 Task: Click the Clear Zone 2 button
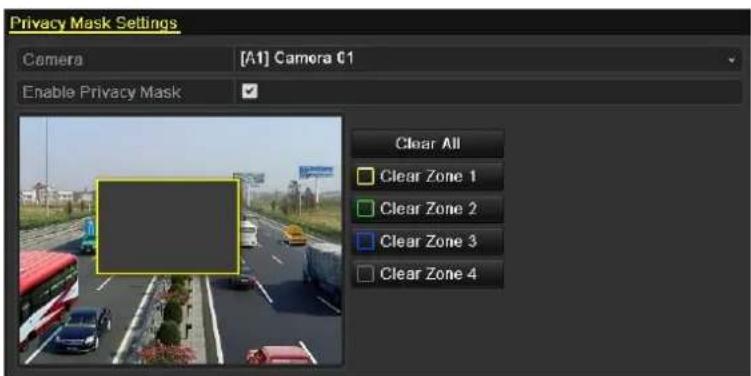click(x=428, y=209)
